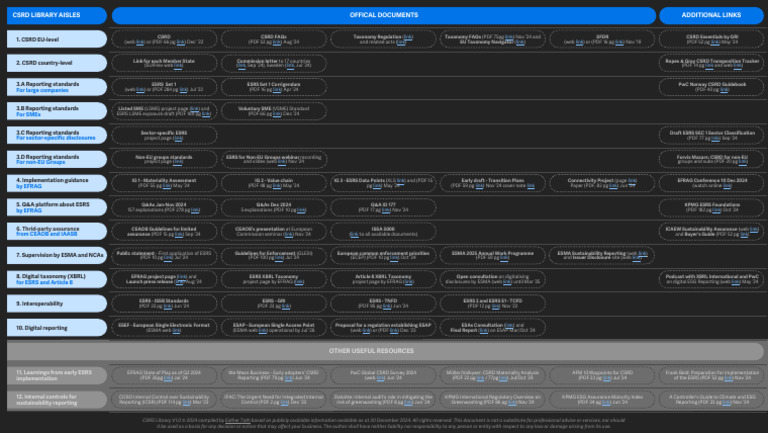768x433 pixels.
Task: Open Sector-specific ESRS project page card
Action: (x=164, y=135)
